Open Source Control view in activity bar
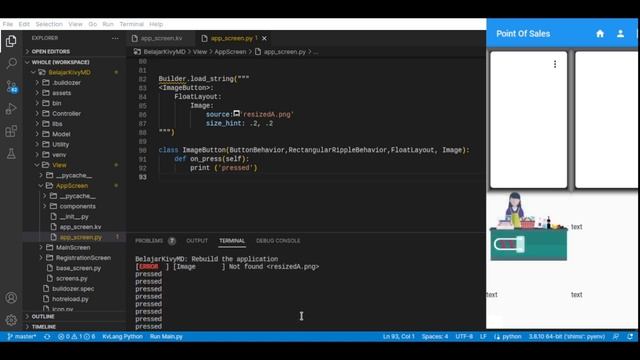 pyautogui.click(x=11, y=86)
